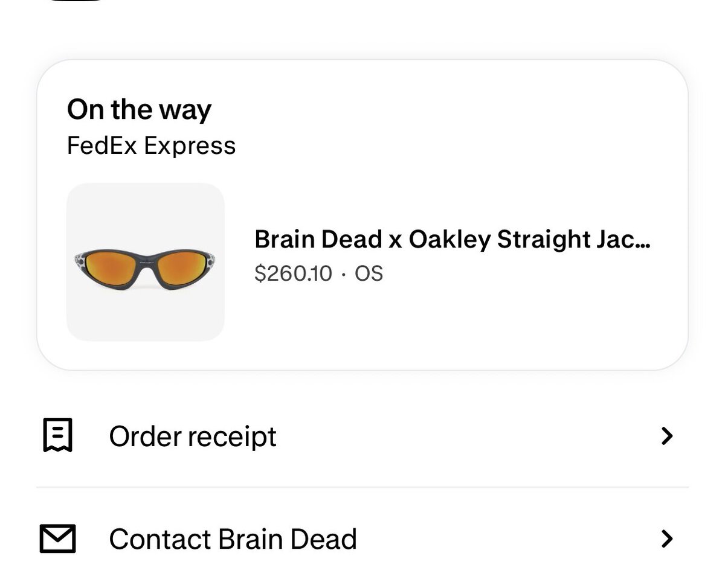Tap the dark cropped element at the top edge
The height and width of the screenshot is (588, 725).
[76, 1]
